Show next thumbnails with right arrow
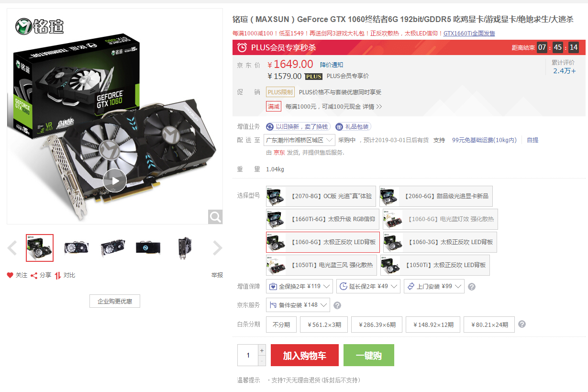588x392 pixels. (217, 248)
